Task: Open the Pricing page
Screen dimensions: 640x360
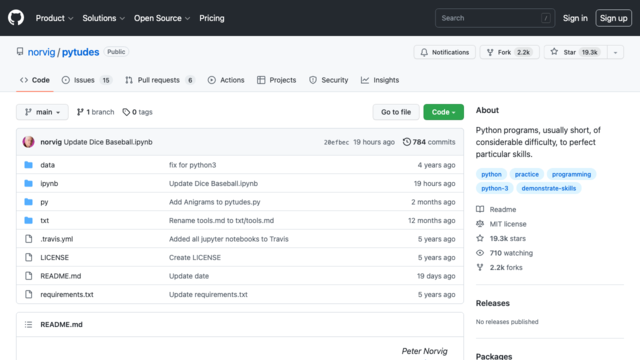Action: pyautogui.click(x=212, y=18)
